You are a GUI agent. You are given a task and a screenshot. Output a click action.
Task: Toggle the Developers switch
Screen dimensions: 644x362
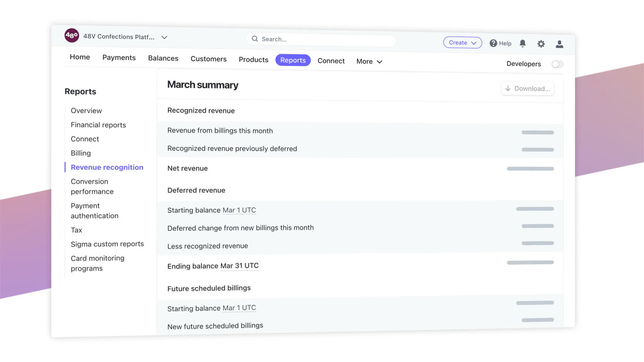tap(557, 64)
